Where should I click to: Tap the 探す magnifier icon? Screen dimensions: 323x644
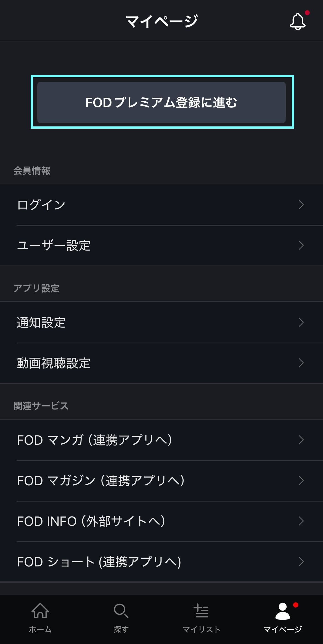(x=121, y=611)
